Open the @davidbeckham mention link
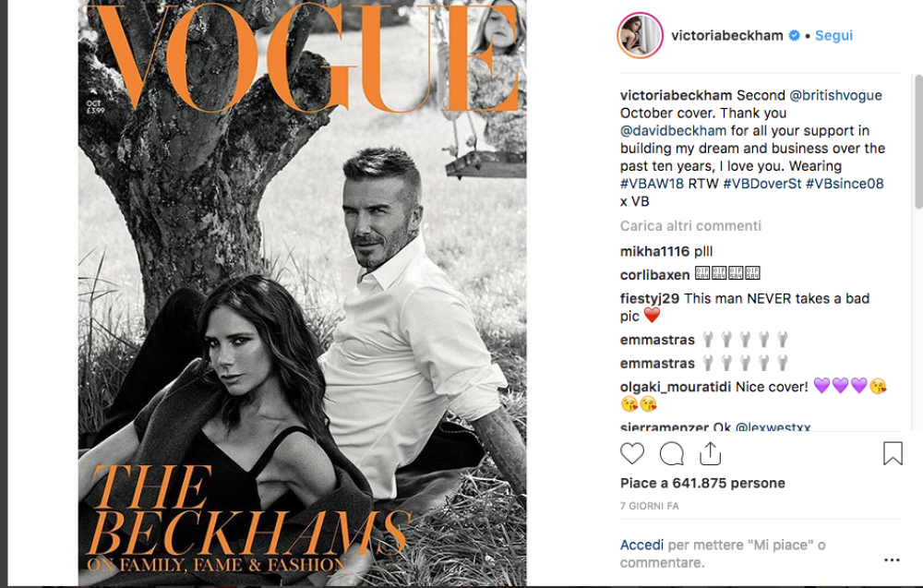The height and width of the screenshot is (588, 923). [x=673, y=131]
